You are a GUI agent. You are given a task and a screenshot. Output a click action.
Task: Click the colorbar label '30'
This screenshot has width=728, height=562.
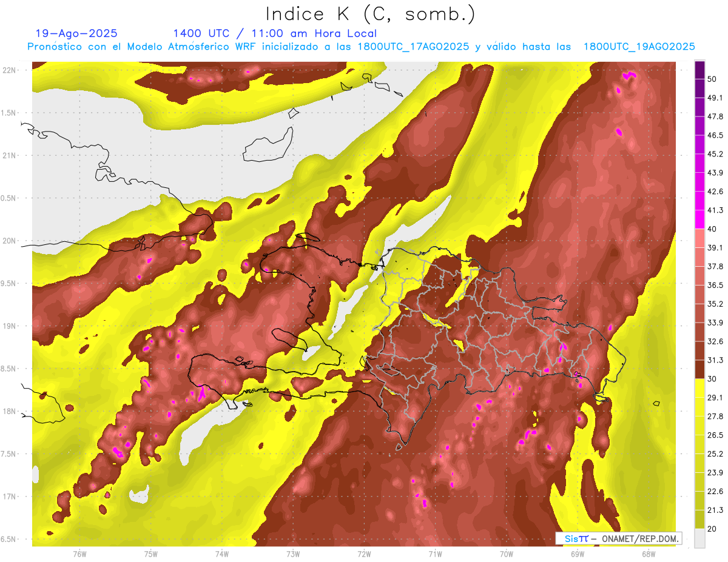pyautogui.click(x=712, y=379)
